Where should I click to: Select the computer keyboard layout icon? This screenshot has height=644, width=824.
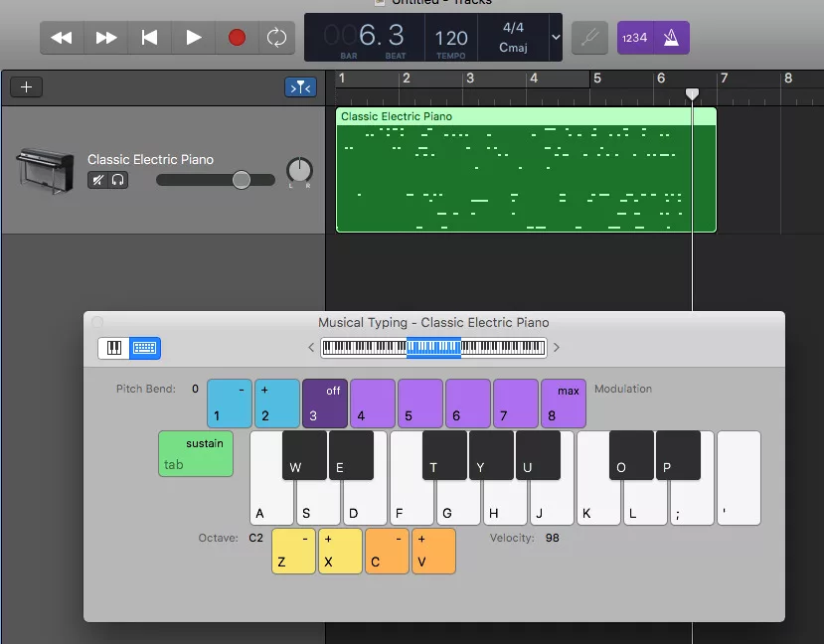point(145,349)
